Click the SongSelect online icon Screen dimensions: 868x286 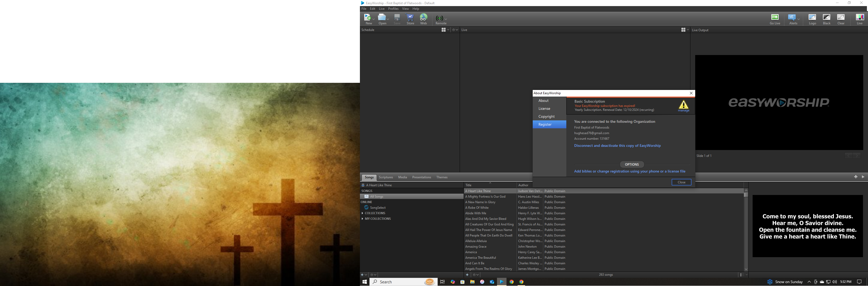point(366,207)
